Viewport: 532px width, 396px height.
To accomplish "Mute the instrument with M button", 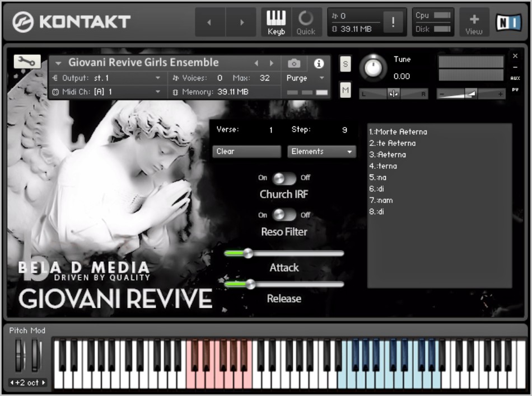I will click(x=346, y=89).
